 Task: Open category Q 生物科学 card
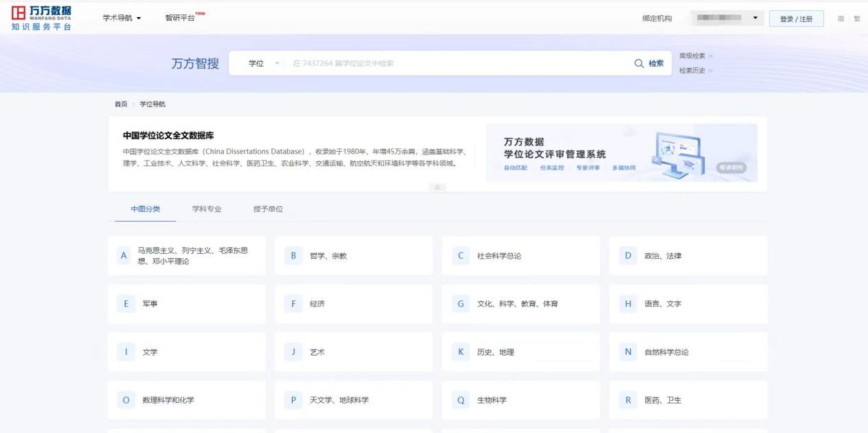coord(521,400)
